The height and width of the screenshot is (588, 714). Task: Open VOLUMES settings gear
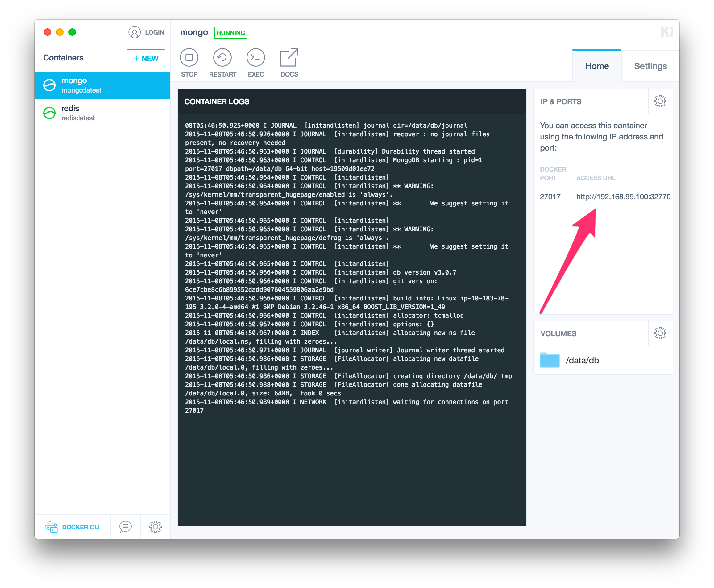(x=660, y=333)
